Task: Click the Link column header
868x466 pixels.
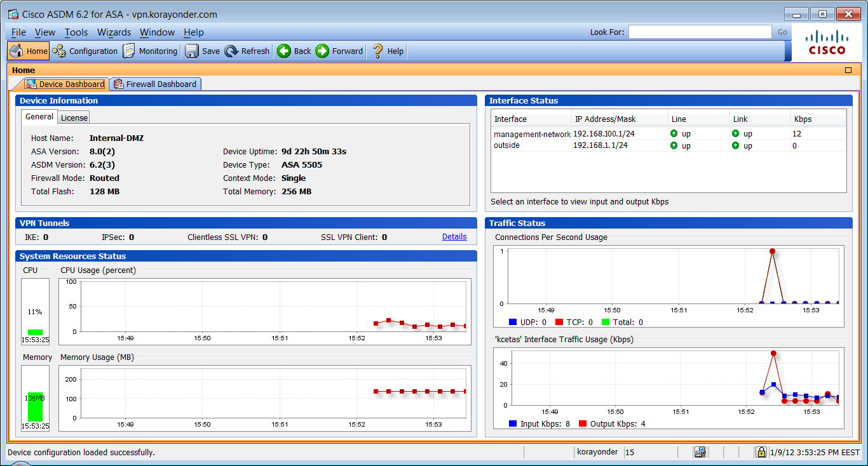Action: click(x=760, y=119)
